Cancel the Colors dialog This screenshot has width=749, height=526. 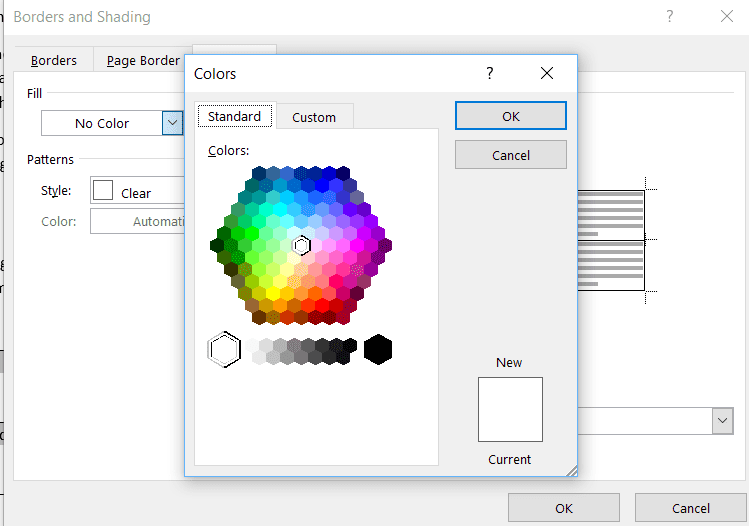[511, 155]
